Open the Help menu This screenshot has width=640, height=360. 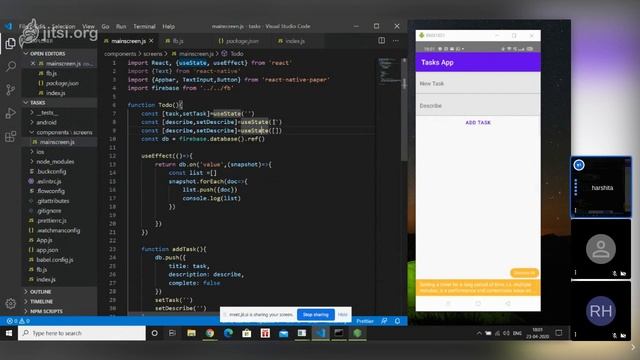coord(169,26)
